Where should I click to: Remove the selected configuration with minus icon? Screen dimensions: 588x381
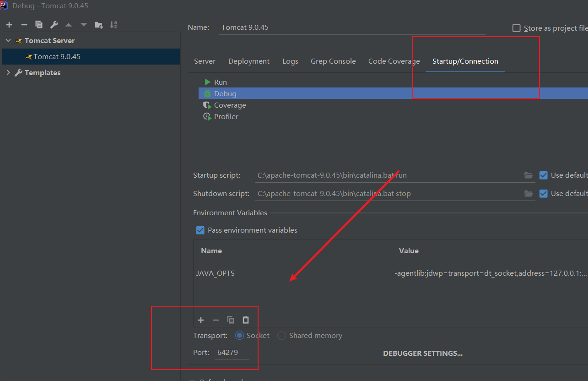[24, 25]
